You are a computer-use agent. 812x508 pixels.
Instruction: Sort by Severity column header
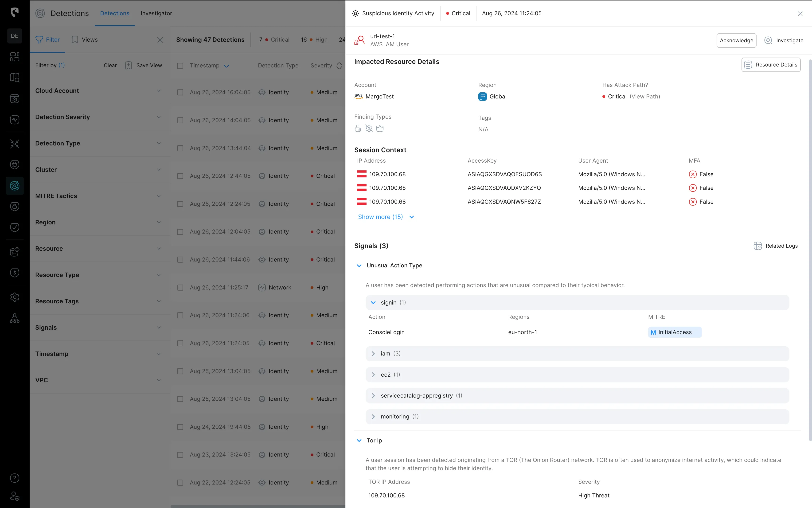coord(326,66)
